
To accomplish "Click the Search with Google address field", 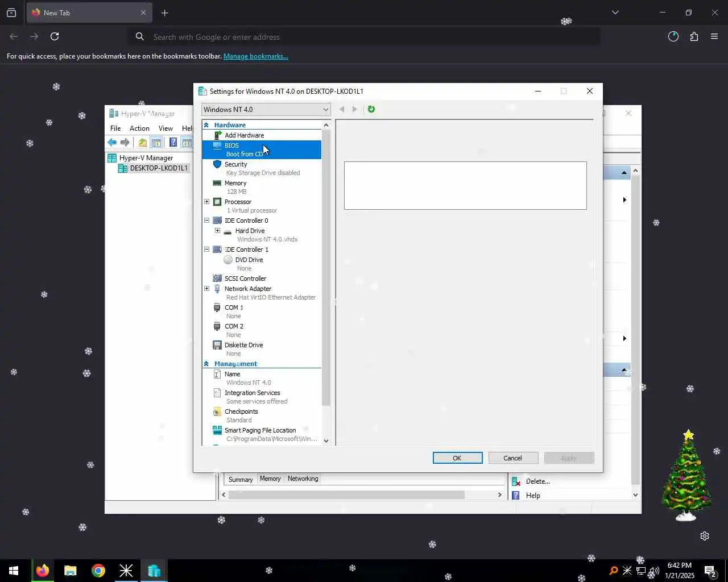I will [364, 37].
